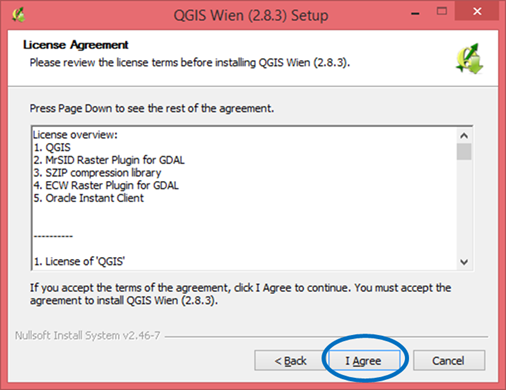Click the QGIS Wien (2.8.3) Setup title bar
The height and width of the screenshot is (390, 506).
point(251,15)
